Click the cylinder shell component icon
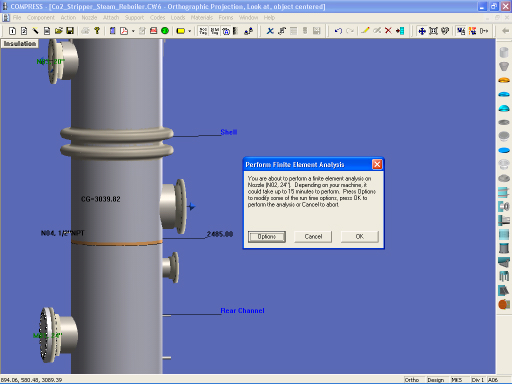 pos(504,52)
